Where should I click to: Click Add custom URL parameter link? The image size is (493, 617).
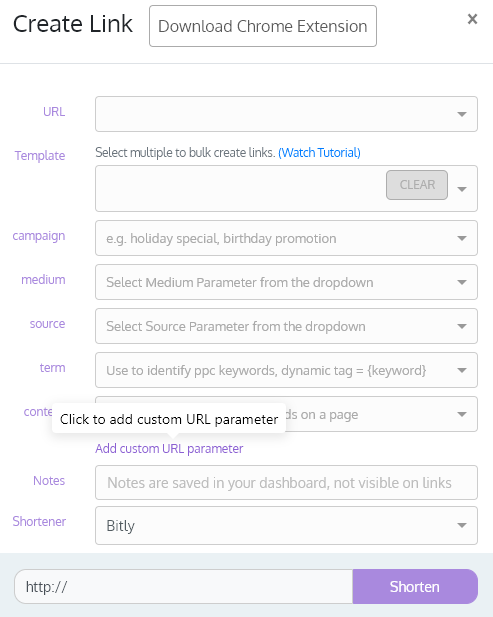(169, 449)
